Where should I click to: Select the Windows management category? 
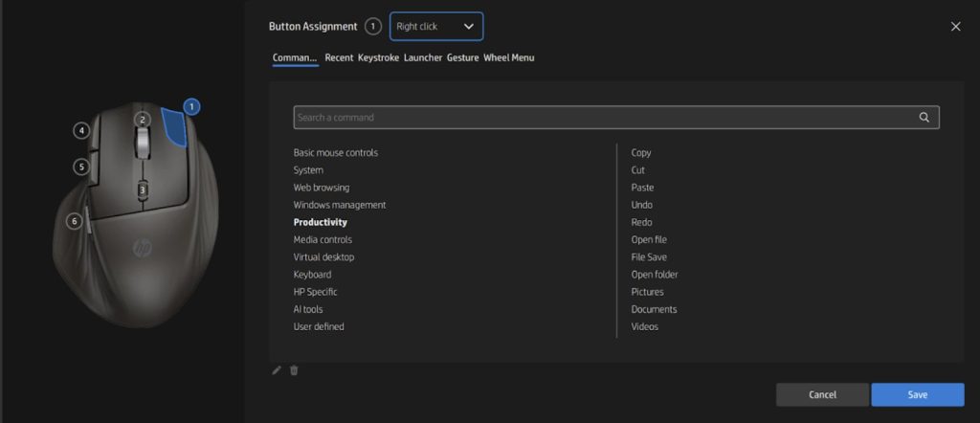(340, 205)
